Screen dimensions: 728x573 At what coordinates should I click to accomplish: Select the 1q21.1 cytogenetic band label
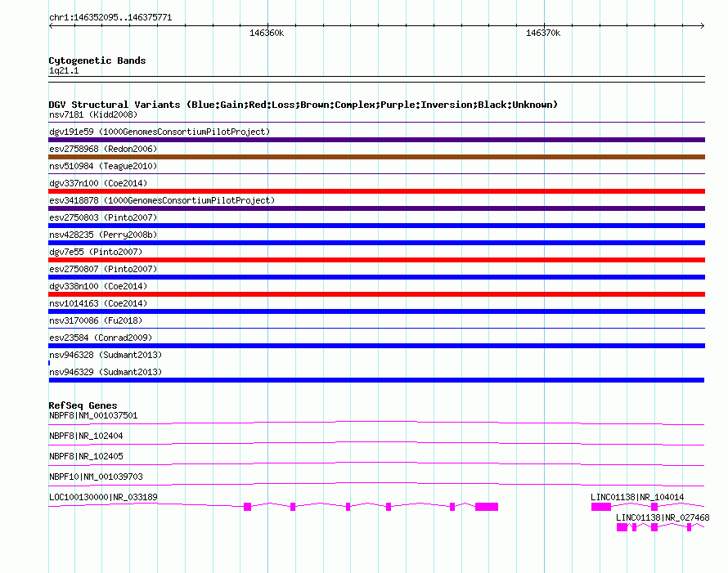(64, 70)
